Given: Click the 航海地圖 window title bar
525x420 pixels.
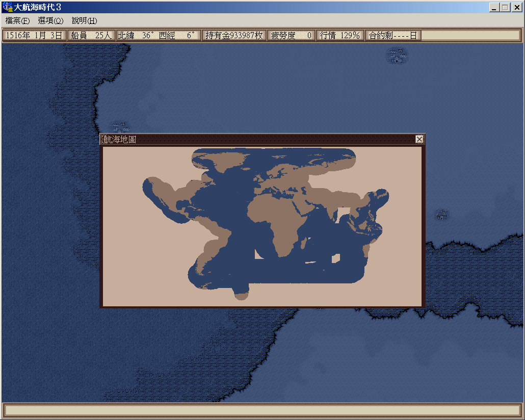Looking at the screenshot, I should pos(255,139).
